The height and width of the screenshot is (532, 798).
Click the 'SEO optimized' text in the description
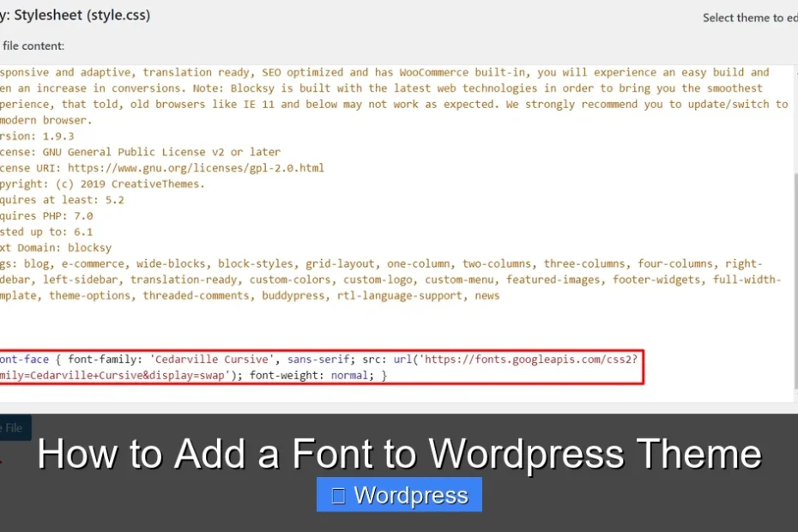pyautogui.click(x=305, y=73)
